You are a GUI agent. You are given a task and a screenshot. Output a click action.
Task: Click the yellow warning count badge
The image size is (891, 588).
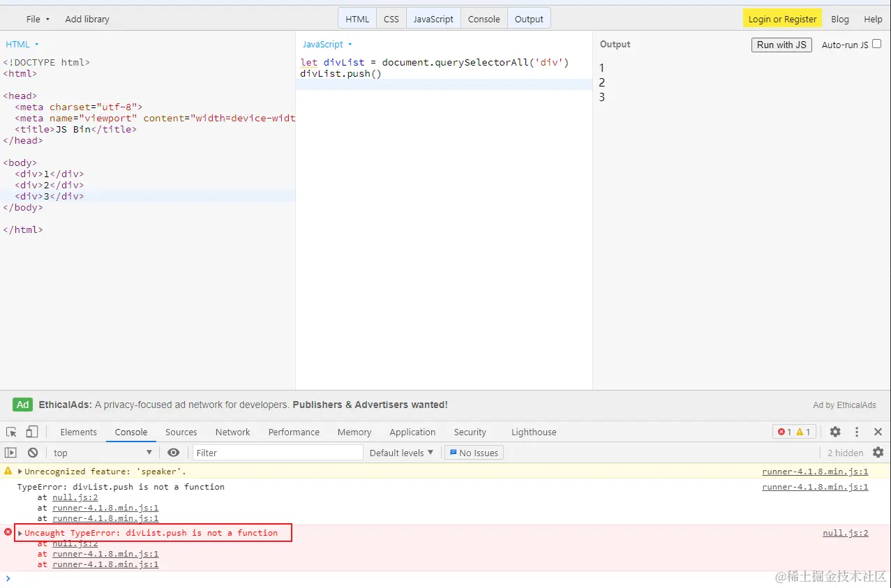click(x=803, y=432)
